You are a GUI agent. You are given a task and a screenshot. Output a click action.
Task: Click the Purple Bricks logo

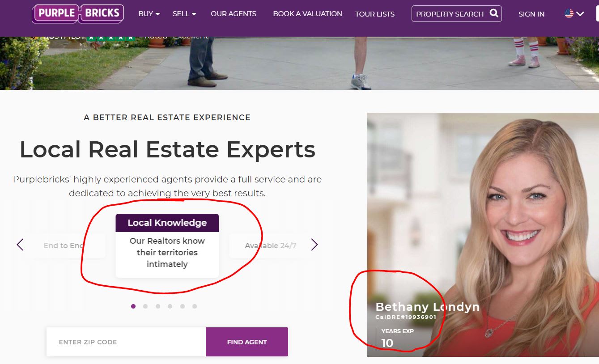click(78, 14)
